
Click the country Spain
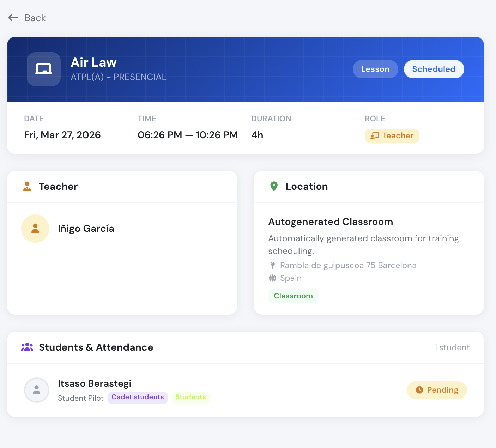click(x=291, y=278)
